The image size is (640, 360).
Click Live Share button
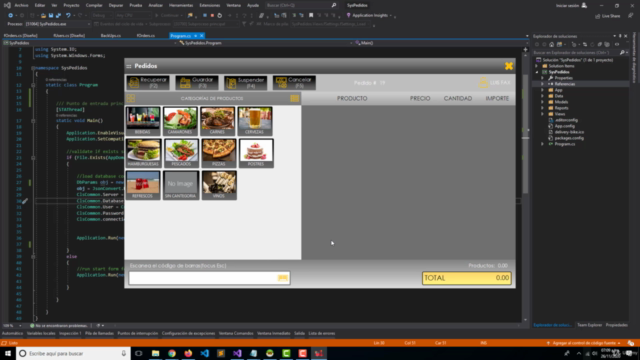(x=608, y=16)
